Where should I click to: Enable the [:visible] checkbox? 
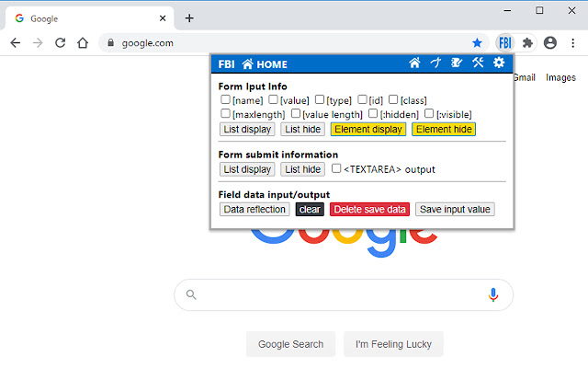(429, 113)
